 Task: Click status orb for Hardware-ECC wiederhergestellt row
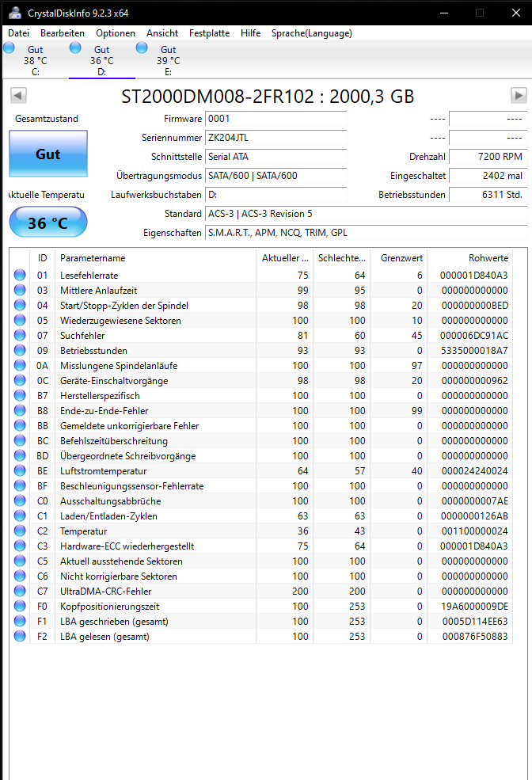[x=20, y=546]
